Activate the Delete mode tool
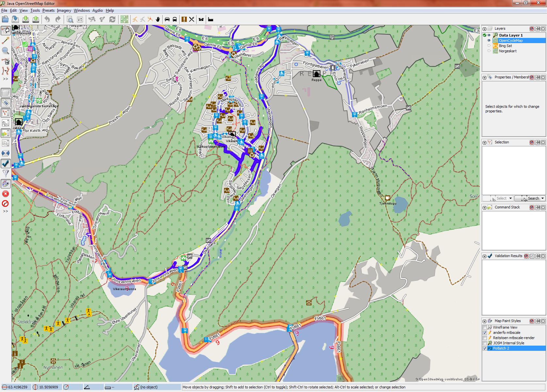 coord(6,61)
